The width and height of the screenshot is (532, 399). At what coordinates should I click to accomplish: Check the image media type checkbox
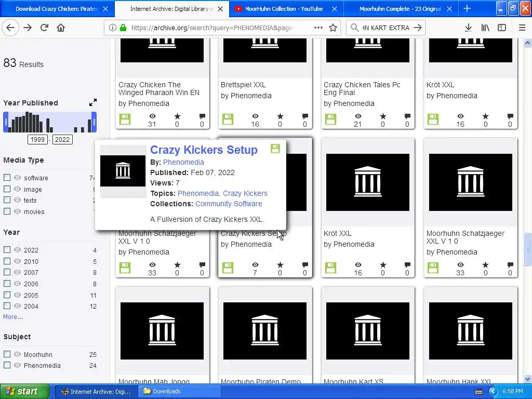7,189
